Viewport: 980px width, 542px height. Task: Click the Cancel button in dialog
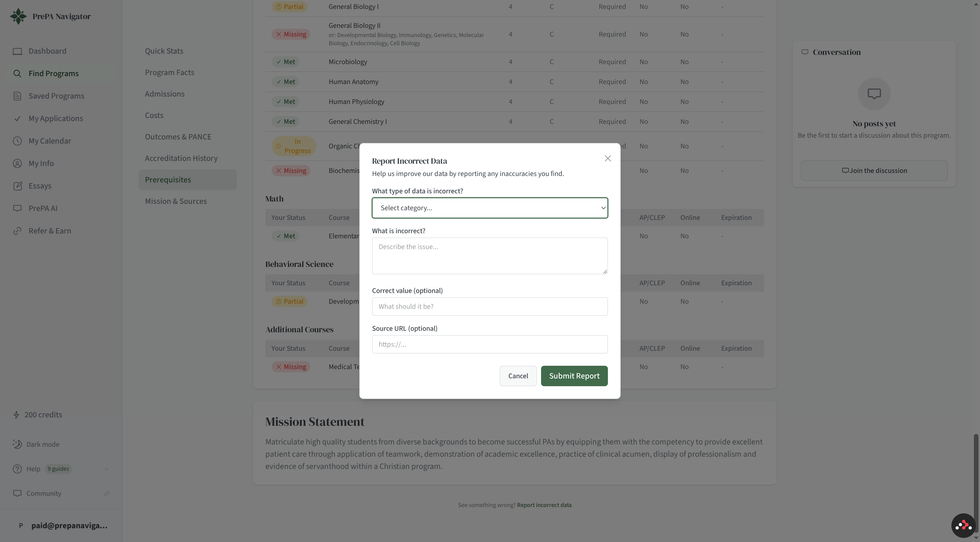518,376
